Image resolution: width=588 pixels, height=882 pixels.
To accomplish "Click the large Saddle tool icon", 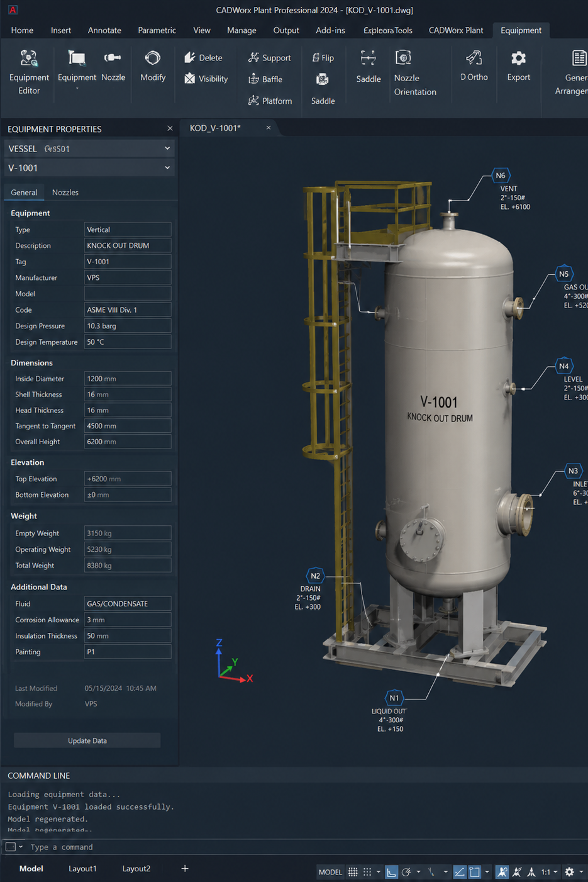I will (x=369, y=59).
